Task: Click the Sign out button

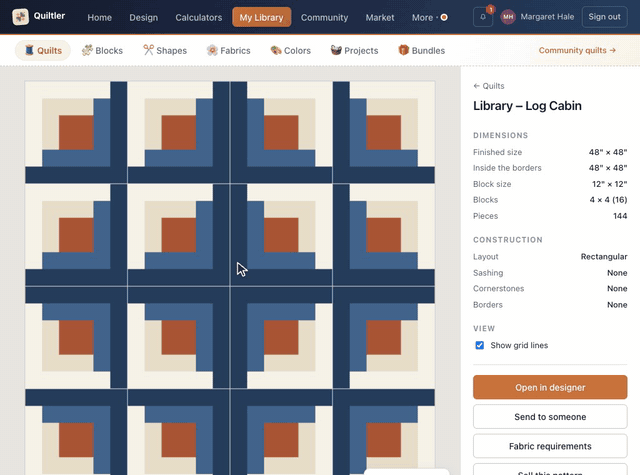Action: [x=604, y=17]
